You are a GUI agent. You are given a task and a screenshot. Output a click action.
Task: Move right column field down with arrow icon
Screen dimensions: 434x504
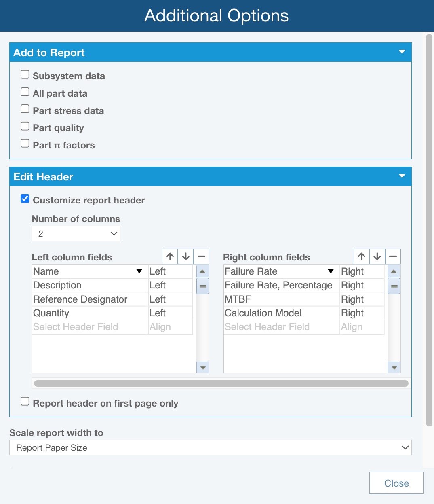pyautogui.click(x=377, y=256)
